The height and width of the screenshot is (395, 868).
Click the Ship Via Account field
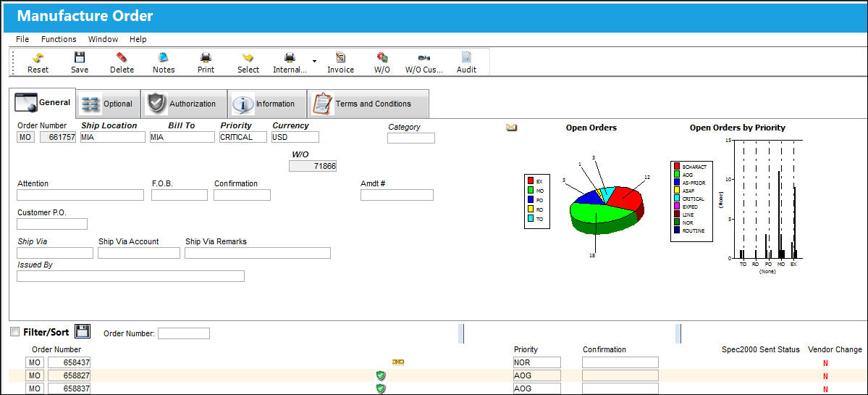point(139,253)
